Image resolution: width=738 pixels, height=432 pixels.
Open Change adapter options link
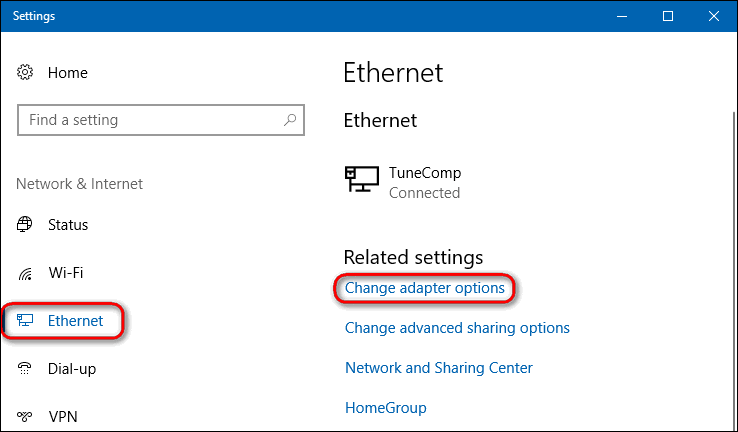(425, 288)
